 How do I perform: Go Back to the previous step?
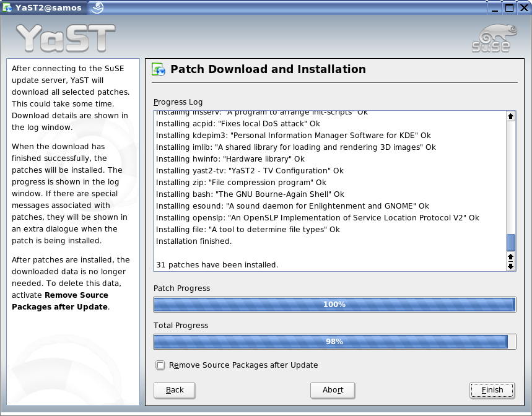(175, 390)
